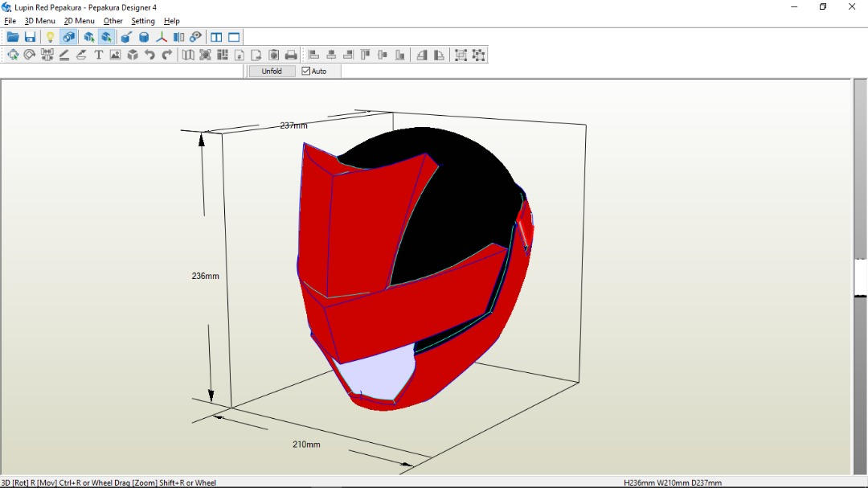868x488 pixels.
Task: Open the Setting menu
Action: (142, 21)
